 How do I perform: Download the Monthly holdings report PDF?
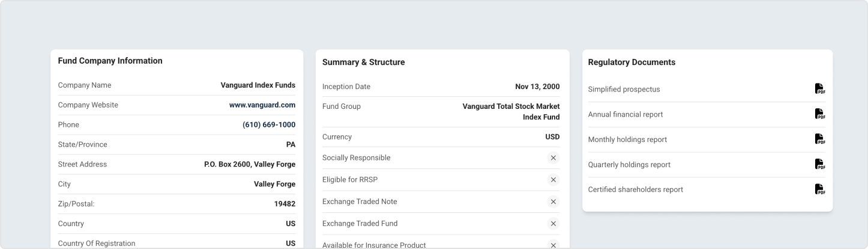(x=820, y=140)
